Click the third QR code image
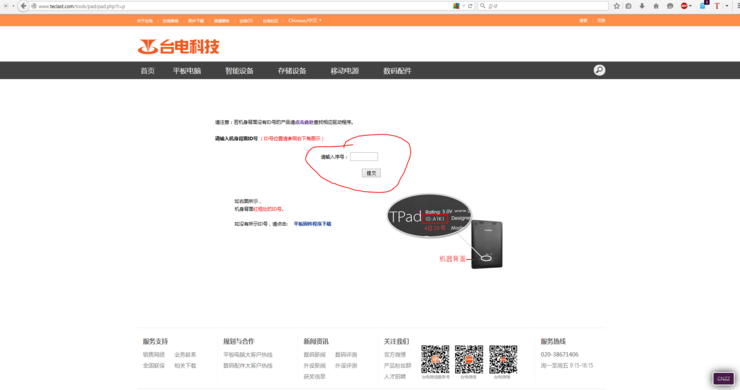Viewport: 740px width, 390px height. (x=503, y=359)
